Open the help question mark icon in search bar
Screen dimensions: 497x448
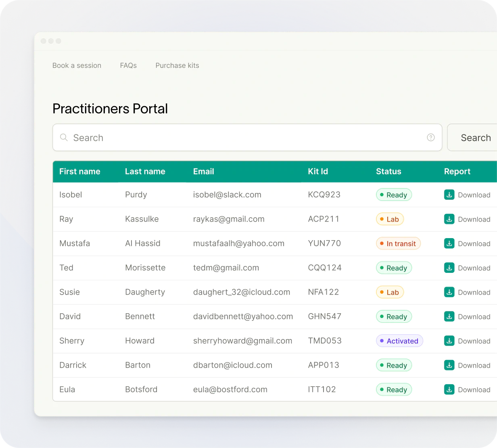pyautogui.click(x=431, y=137)
